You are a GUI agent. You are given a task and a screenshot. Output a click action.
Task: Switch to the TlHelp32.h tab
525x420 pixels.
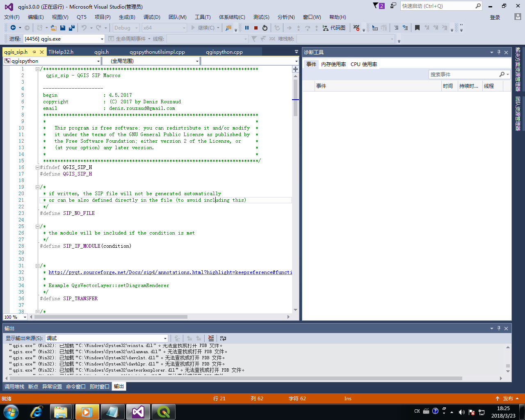61,52
